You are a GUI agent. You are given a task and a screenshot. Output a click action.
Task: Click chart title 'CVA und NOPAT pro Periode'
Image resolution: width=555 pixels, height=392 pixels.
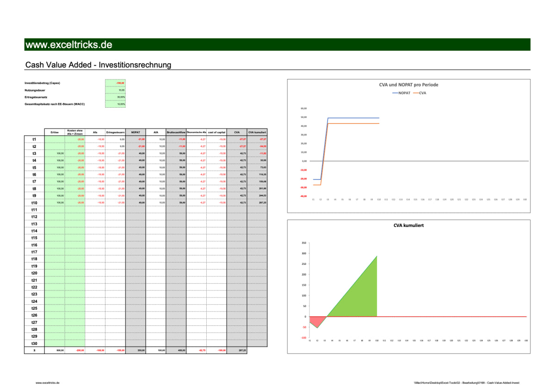pos(408,85)
